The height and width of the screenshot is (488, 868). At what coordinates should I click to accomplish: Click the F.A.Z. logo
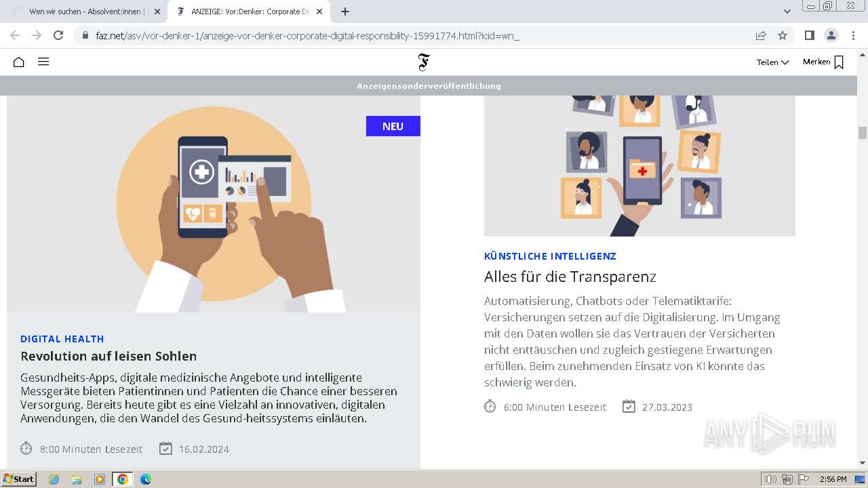(x=424, y=62)
